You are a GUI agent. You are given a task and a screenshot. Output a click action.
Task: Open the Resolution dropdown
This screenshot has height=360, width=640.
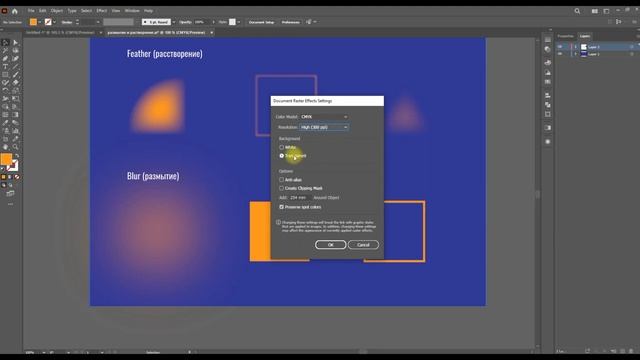point(324,127)
